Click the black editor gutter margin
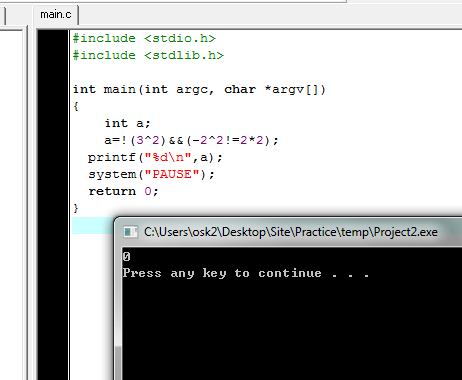This screenshot has height=380, width=462. (x=53, y=205)
